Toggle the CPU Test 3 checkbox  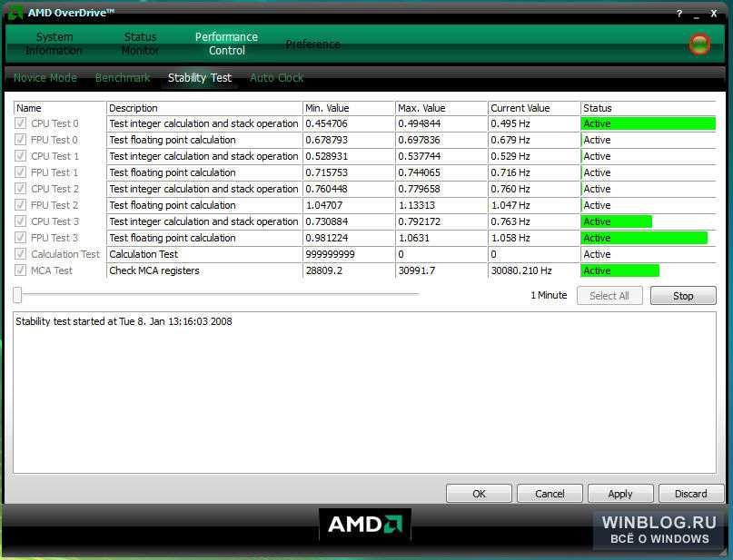20,221
